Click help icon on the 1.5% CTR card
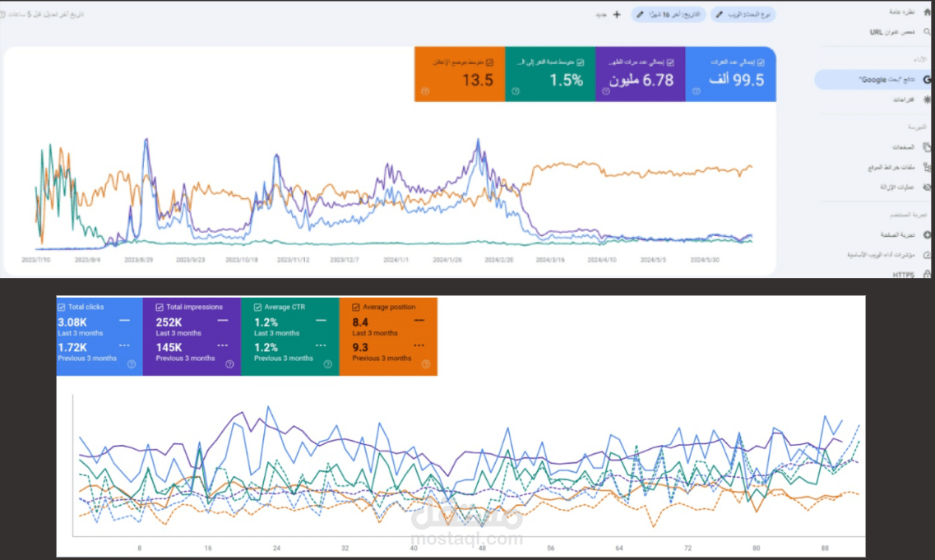 516,91
